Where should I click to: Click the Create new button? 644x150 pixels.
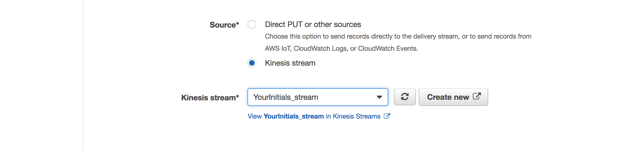[x=453, y=97]
